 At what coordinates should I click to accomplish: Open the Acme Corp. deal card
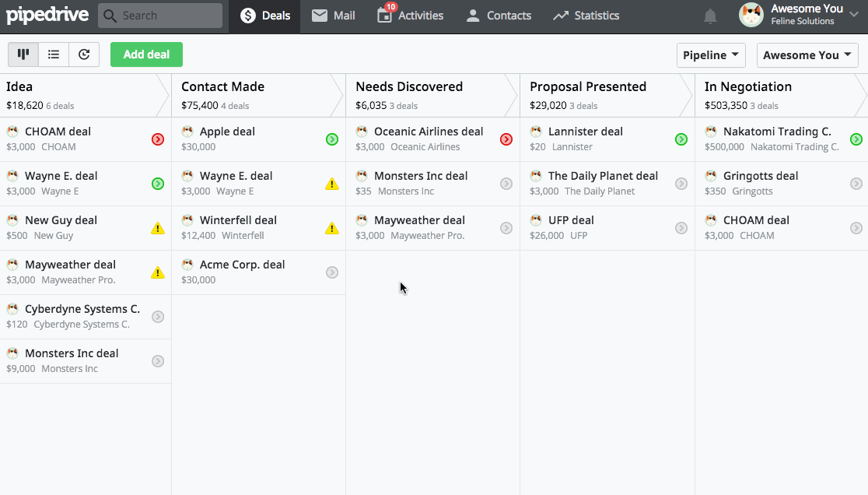coord(258,272)
